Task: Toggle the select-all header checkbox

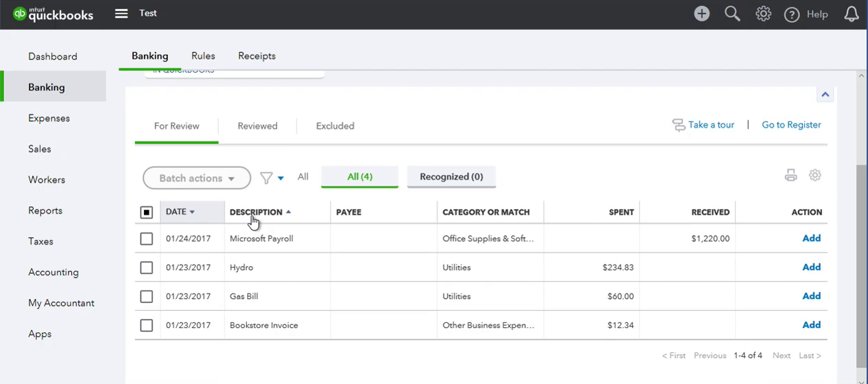Action: click(146, 213)
